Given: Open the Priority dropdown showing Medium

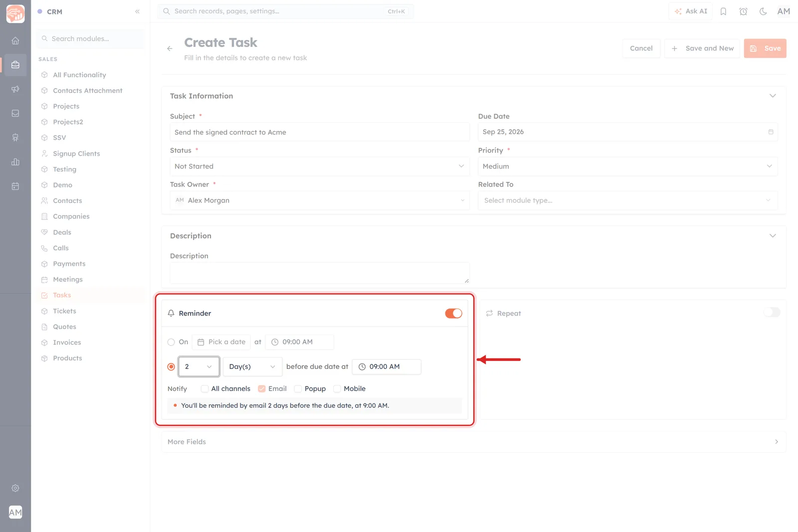Looking at the screenshot, I should pyautogui.click(x=627, y=167).
